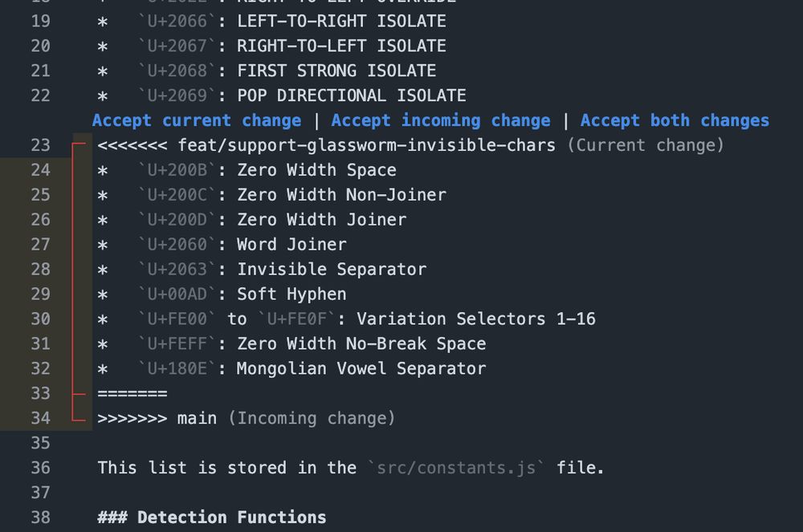The image size is (803, 532).
Task: Click the "Accept current change" link
Action: pyautogui.click(x=197, y=120)
